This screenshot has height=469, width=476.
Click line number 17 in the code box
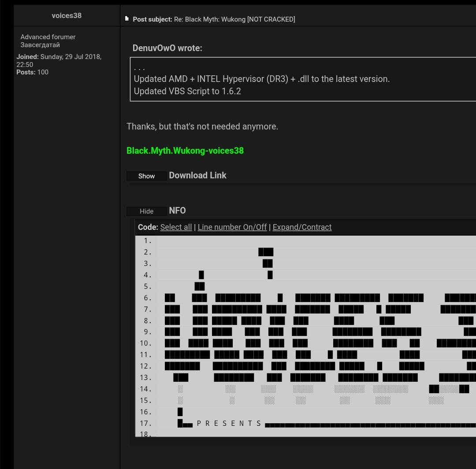(145, 423)
